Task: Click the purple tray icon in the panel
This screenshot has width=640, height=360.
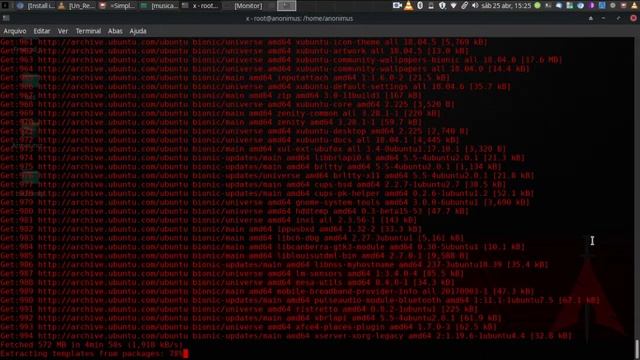Action: pos(591,5)
